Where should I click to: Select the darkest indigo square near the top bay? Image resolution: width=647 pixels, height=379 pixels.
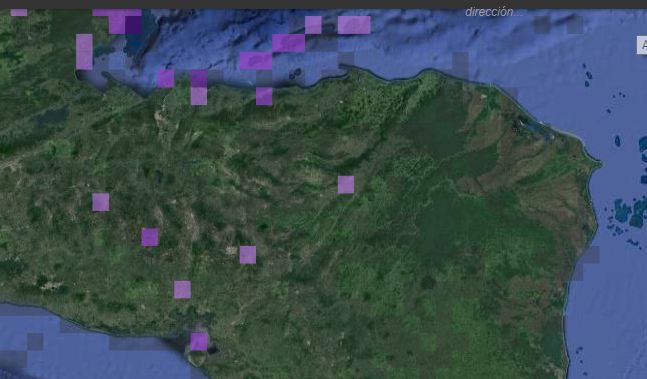point(133,25)
